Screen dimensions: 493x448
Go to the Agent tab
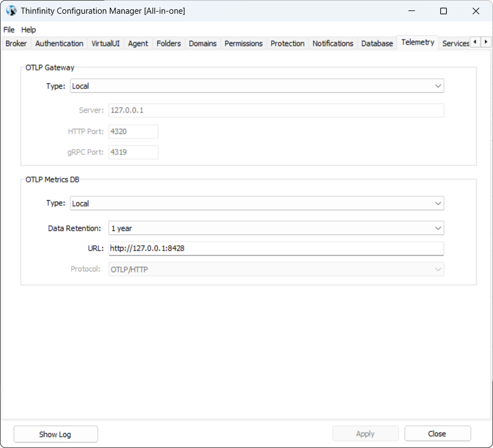(138, 43)
